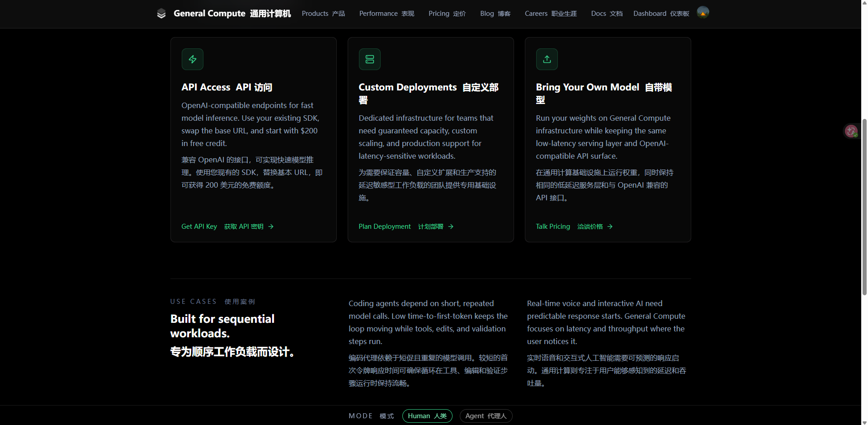The image size is (868, 425).
Task: Click the upload icon on the Bring Your Own Model card
Action: coord(547,59)
